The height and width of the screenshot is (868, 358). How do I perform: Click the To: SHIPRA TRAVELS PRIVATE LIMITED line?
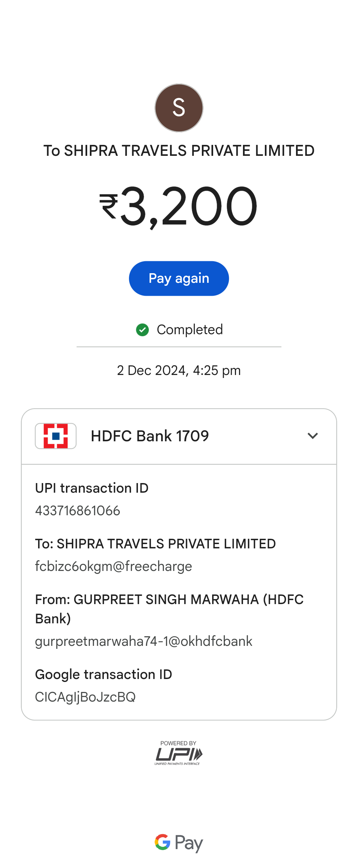155,544
